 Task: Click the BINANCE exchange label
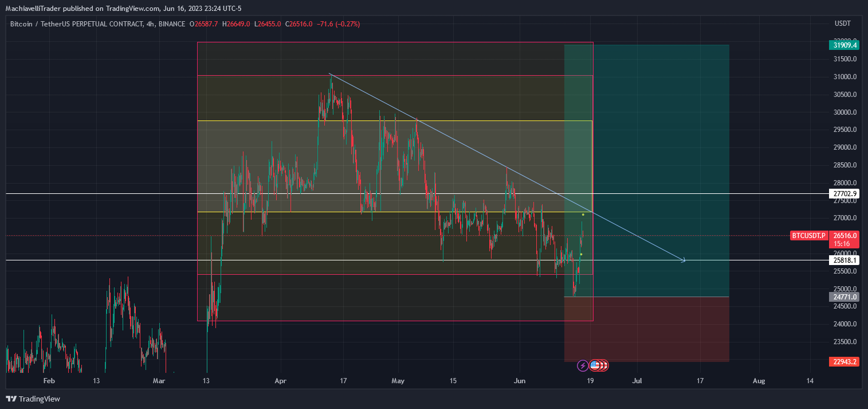point(171,24)
